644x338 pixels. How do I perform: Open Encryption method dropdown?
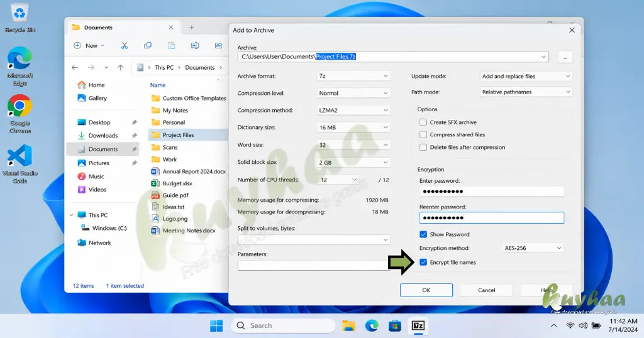point(533,248)
